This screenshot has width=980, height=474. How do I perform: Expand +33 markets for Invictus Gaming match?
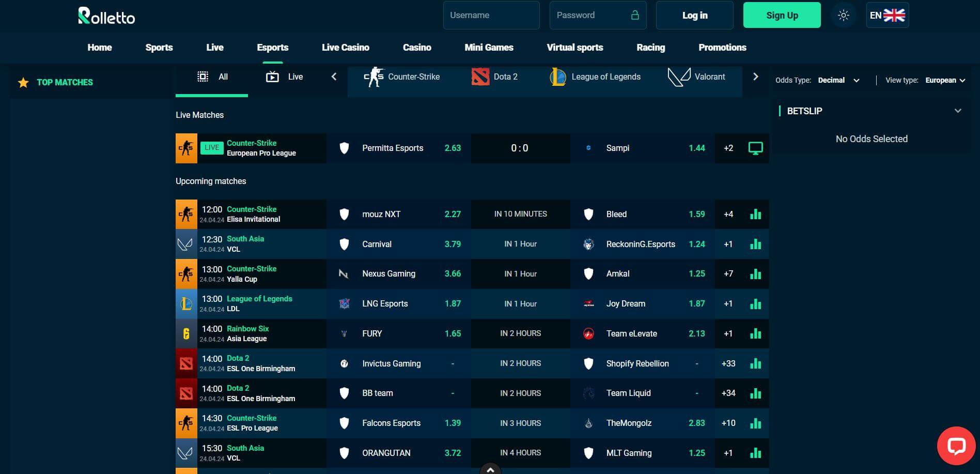(728, 363)
